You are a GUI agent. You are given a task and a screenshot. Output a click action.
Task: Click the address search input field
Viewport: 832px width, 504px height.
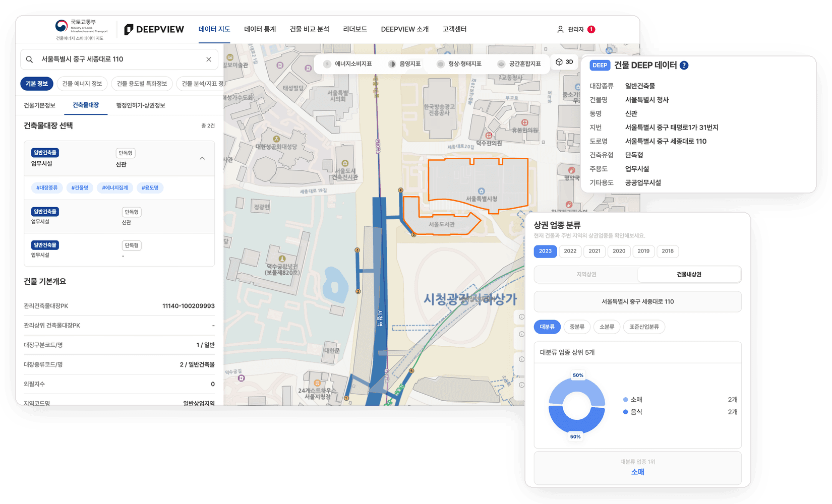(119, 59)
